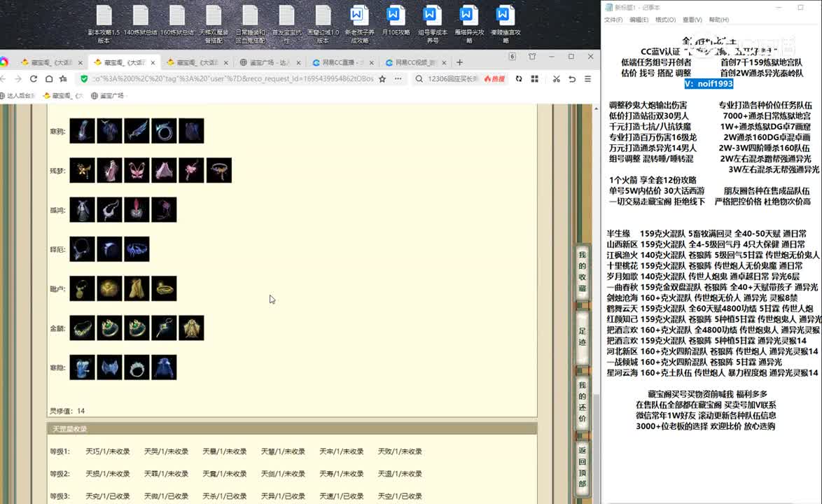The height and width of the screenshot is (504, 822).
Task: Click 天巧/1/未收录 entry in 等级1 row
Action: [107, 451]
